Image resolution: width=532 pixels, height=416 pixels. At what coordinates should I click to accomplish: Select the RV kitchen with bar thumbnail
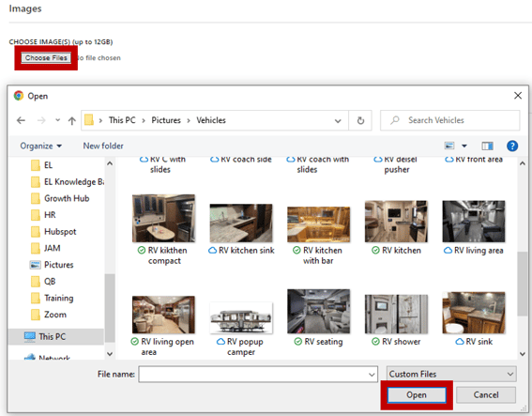318,224
